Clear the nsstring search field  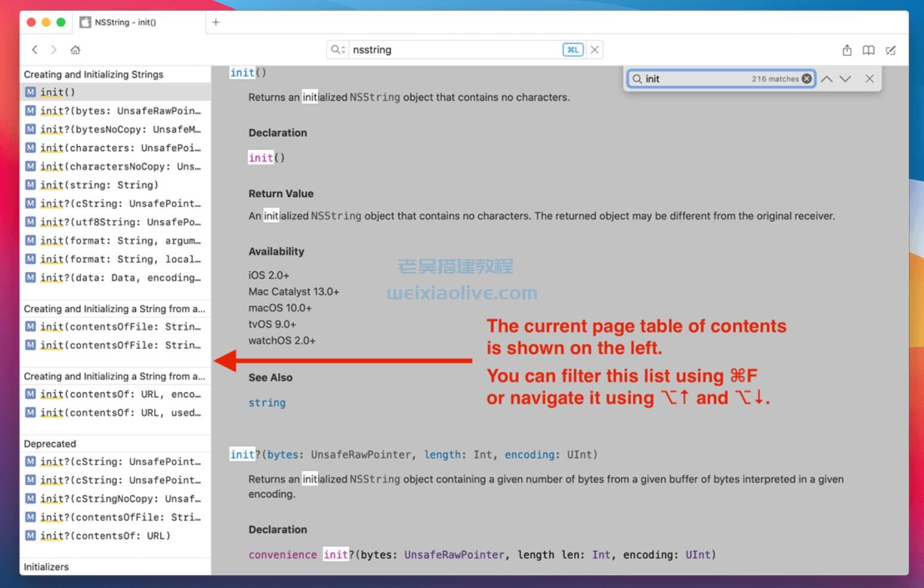(x=594, y=49)
